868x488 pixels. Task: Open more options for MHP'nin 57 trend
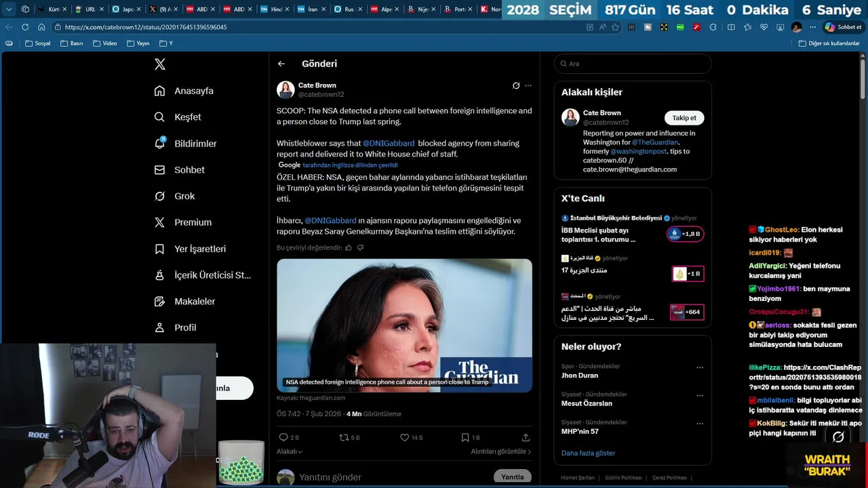coord(700,423)
